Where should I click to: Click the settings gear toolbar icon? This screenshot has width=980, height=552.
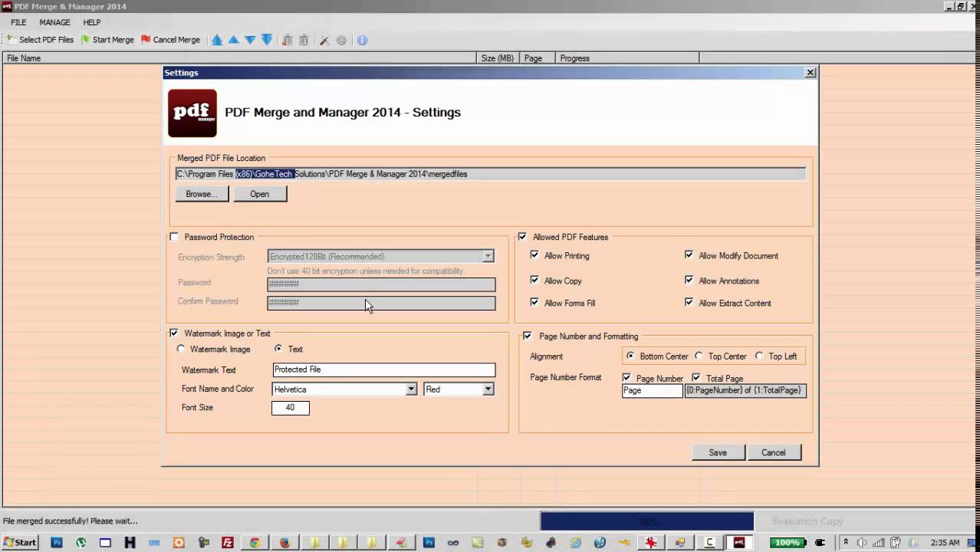(341, 40)
